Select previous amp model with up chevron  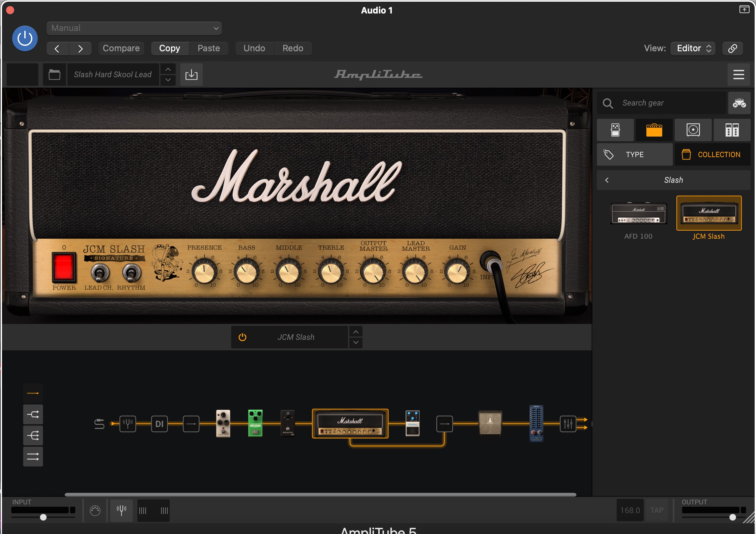tap(356, 332)
